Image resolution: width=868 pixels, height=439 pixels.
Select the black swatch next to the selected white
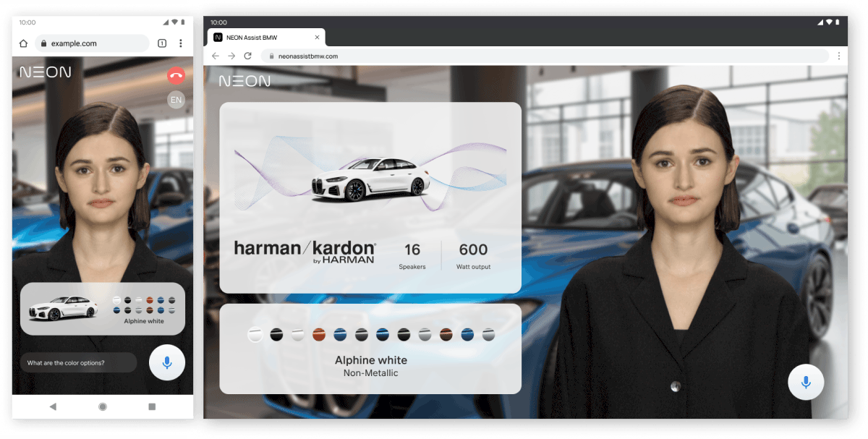click(x=276, y=334)
